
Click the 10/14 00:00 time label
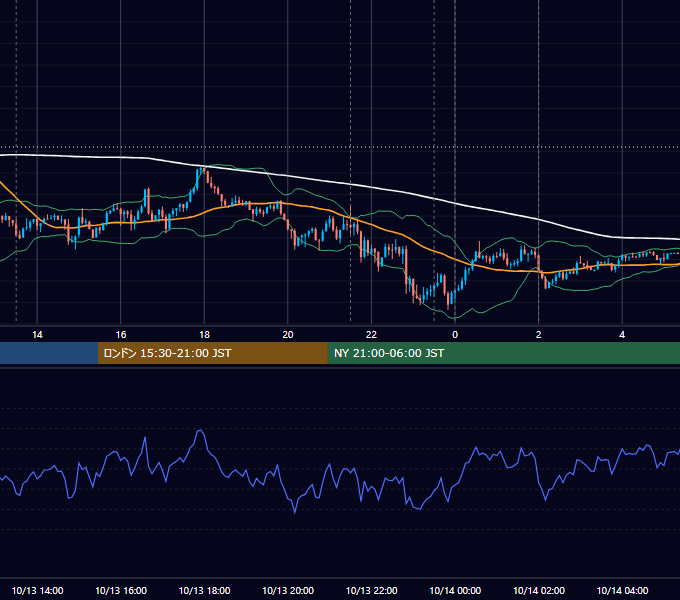pyautogui.click(x=455, y=590)
